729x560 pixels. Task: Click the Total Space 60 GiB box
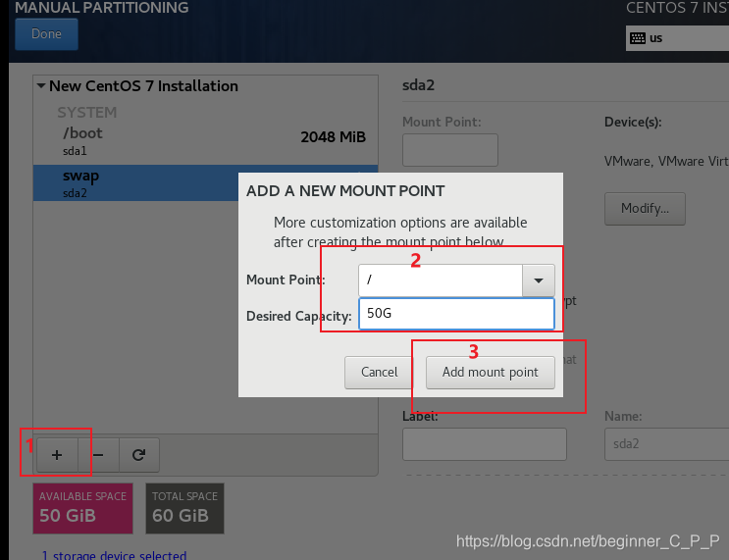(x=184, y=508)
